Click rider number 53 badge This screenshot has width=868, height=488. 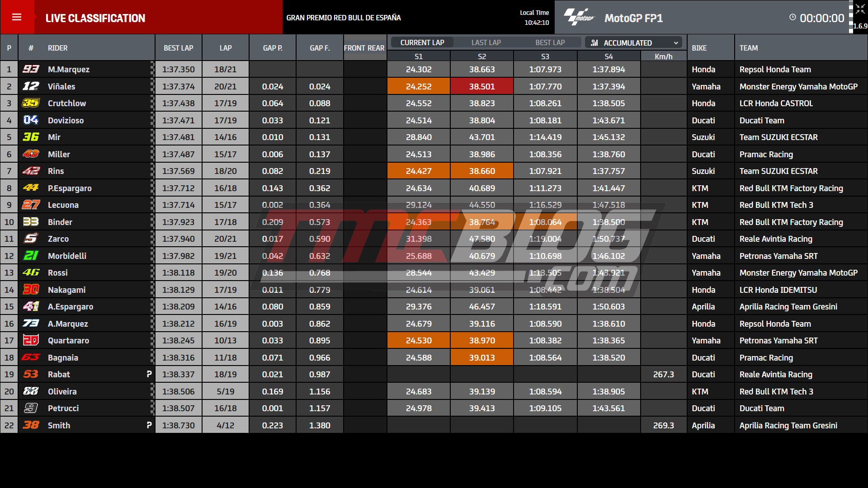tap(31, 374)
